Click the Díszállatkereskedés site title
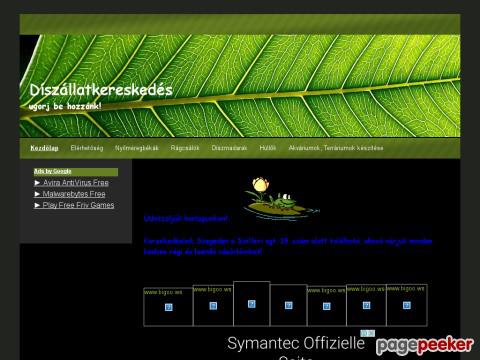The height and width of the screenshot is (360, 480). [101, 90]
